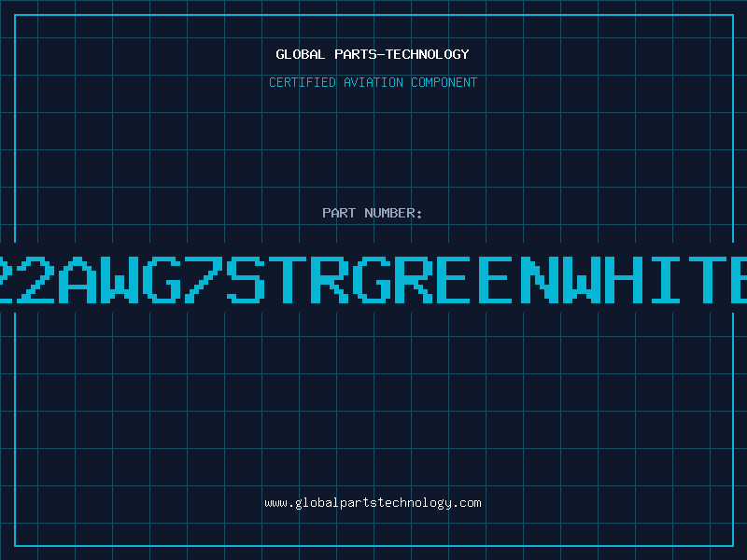This screenshot has height=560, width=747.
Task: Select the large 22AWG7STRGREENWHITE part number
Action: pyautogui.click(x=373, y=279)
